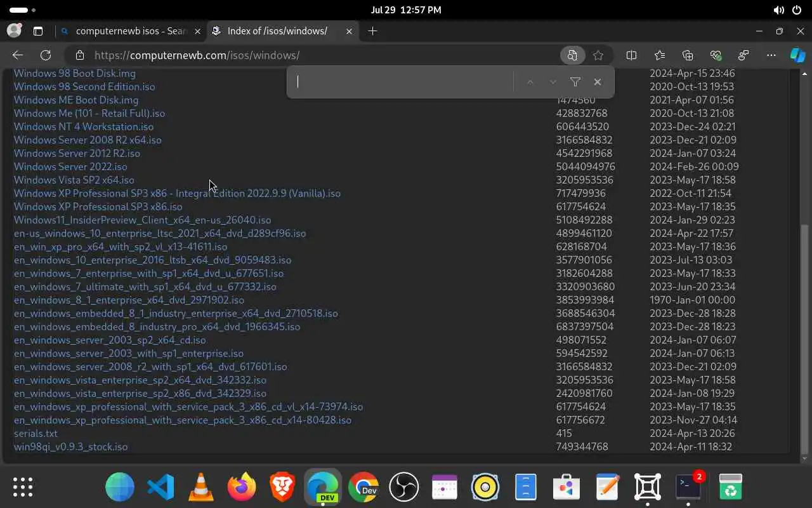Screen dimensions: 812x508
Task: Open the Copilot sidebar
Action: coord(797,55)
